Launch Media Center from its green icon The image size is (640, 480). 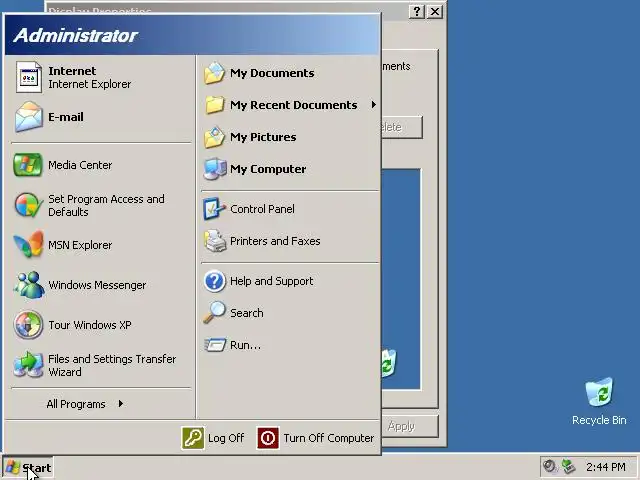click(28, 165)
